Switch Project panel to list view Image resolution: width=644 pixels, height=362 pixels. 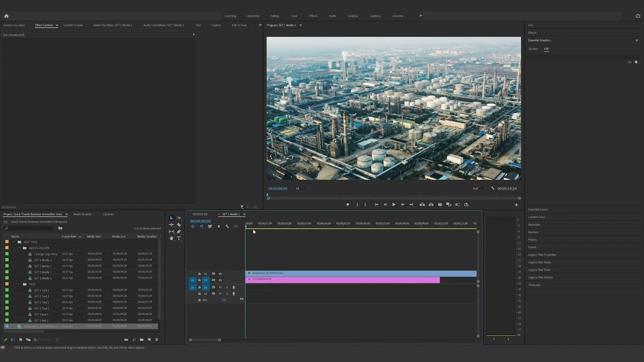click(13, 340)
